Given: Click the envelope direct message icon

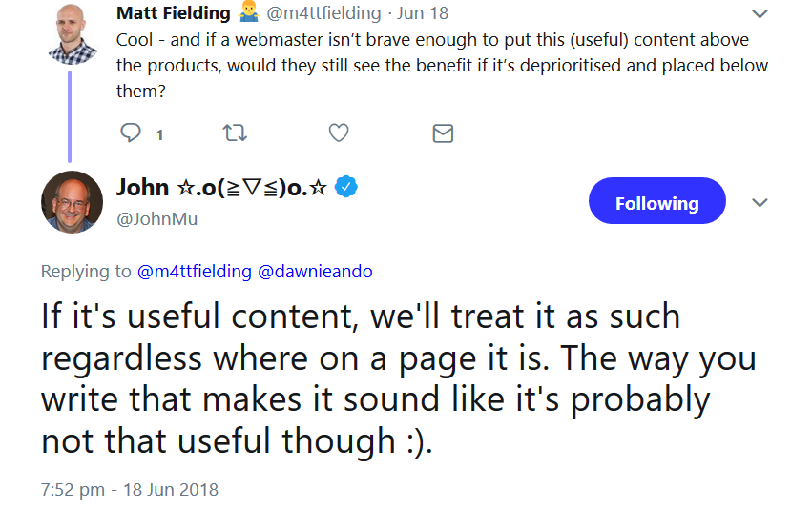Looking at the screenshot, I should click(x=443, y=133).
